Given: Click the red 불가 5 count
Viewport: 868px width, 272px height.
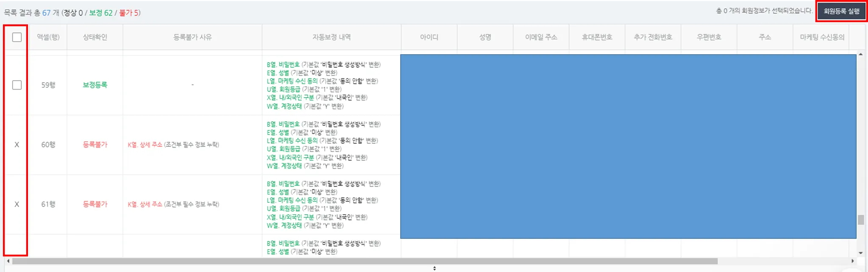Looking at the screenshot, I should [128, 13].
